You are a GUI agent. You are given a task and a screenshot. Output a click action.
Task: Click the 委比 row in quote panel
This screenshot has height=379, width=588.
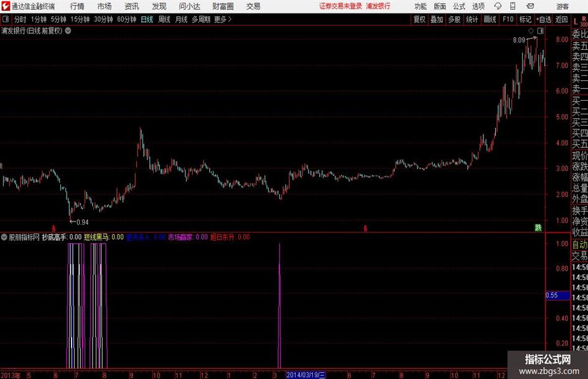pyautogui.click(x=580, y=34)
